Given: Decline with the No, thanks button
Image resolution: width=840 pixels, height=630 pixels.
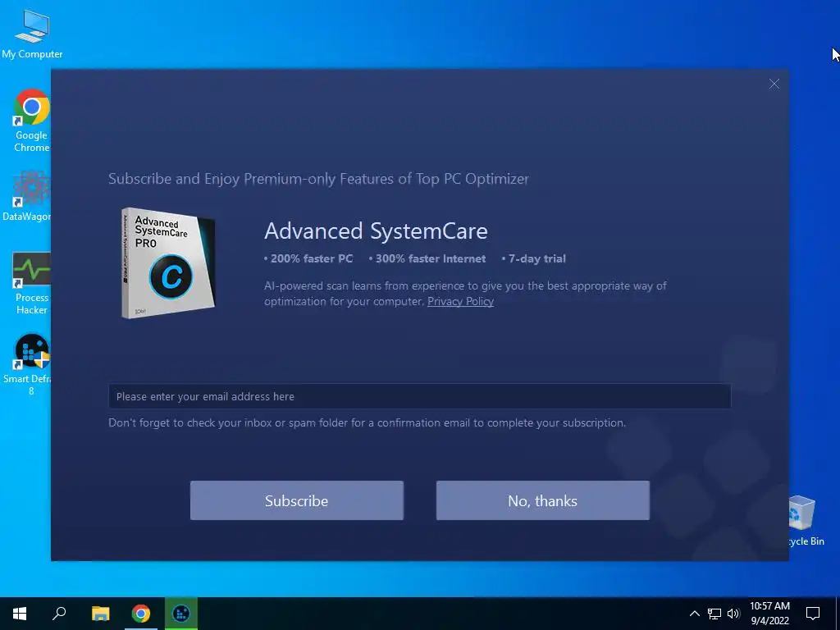Looking at the screenshot, I should point(543,500).
